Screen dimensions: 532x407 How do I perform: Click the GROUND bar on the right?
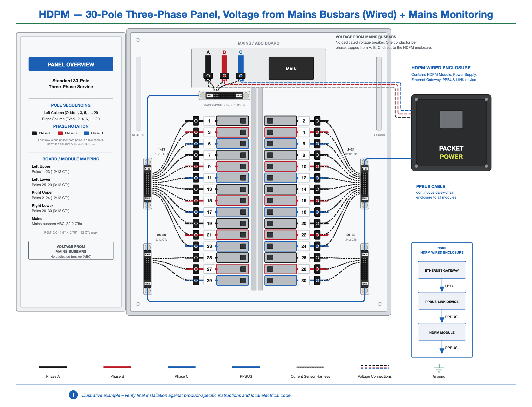[x=379, y=93]
